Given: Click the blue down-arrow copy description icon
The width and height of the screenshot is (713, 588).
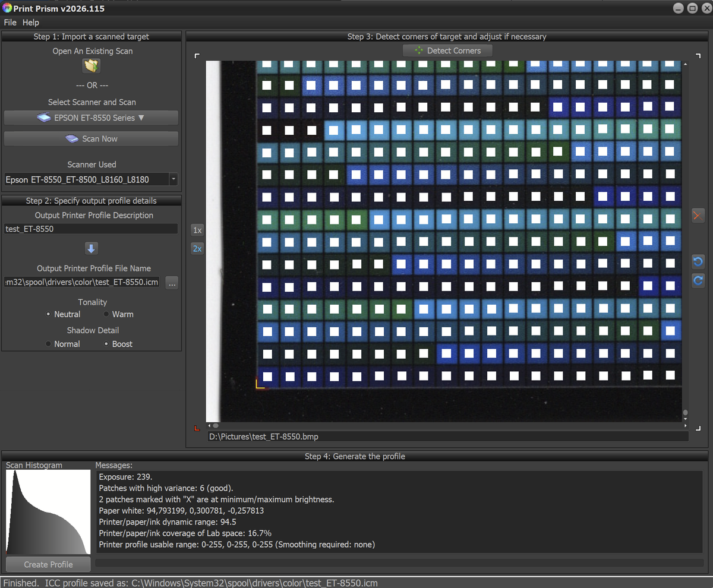Looking at the screenshot, I should (92, 248).
